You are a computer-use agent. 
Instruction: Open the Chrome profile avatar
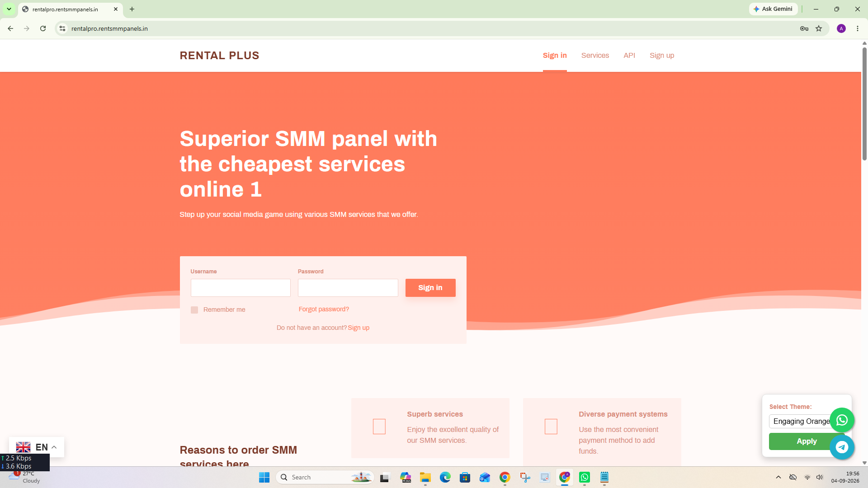click(841, 28)
